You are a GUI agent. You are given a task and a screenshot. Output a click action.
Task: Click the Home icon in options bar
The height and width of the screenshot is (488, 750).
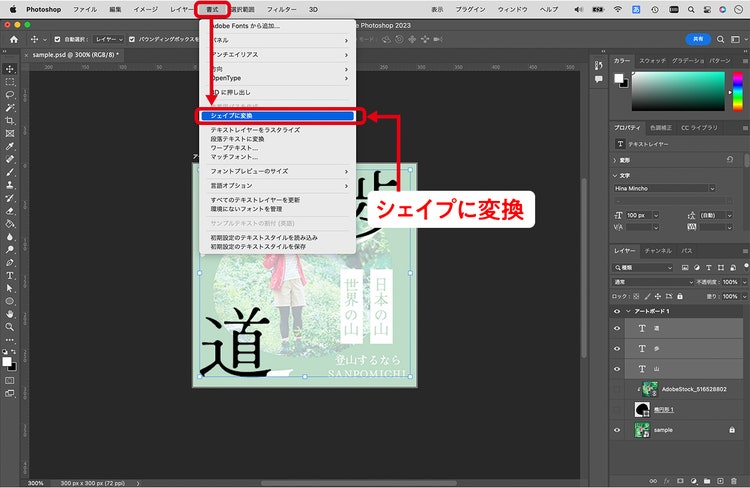[x=14, y=40]
